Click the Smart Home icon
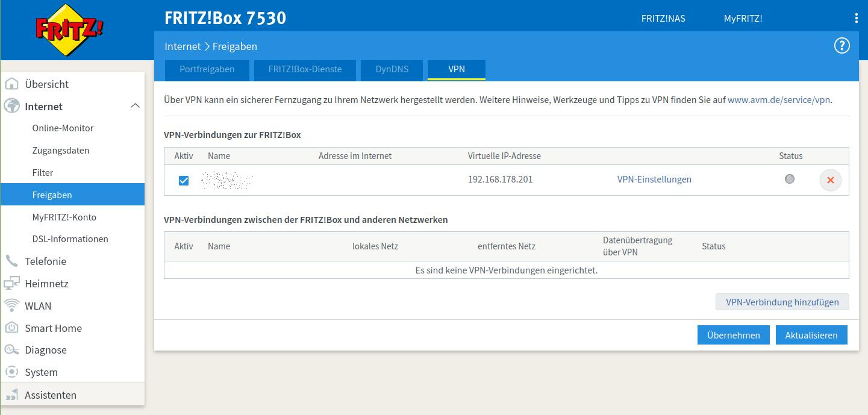The width and height of the screenshot is (868, 415). (x=11, y=328)
